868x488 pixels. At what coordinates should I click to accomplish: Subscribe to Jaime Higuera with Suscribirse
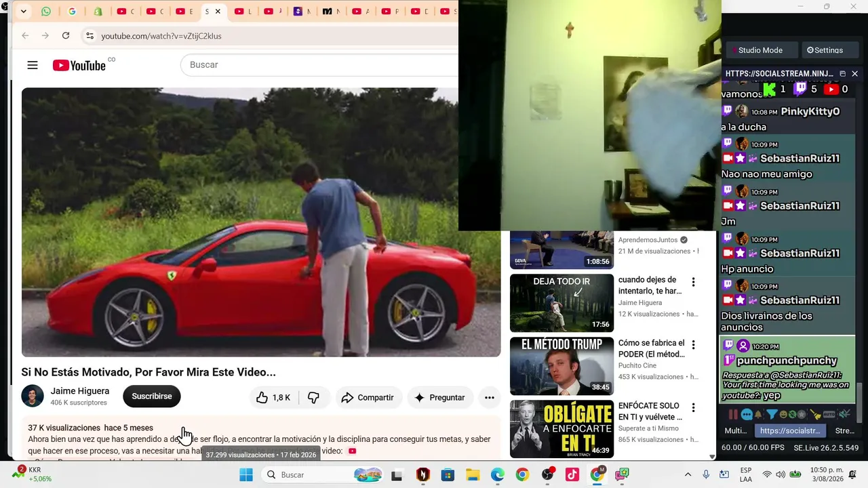[x=152, y=396]
